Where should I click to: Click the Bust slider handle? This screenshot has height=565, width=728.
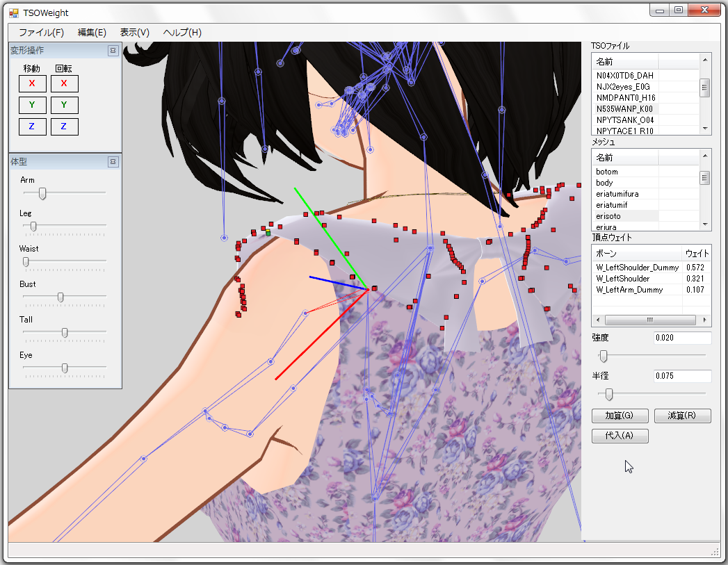tap(60, 297)
